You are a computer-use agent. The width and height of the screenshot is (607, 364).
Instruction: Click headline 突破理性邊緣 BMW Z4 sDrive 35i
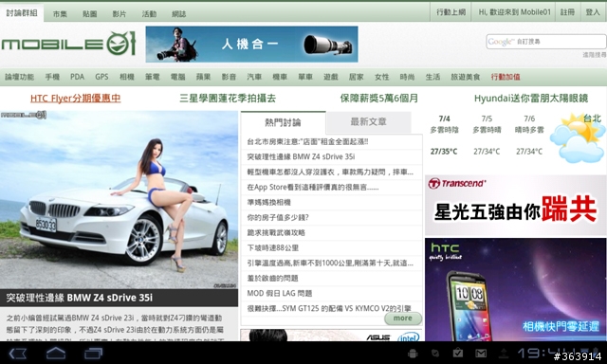point(80,298)
